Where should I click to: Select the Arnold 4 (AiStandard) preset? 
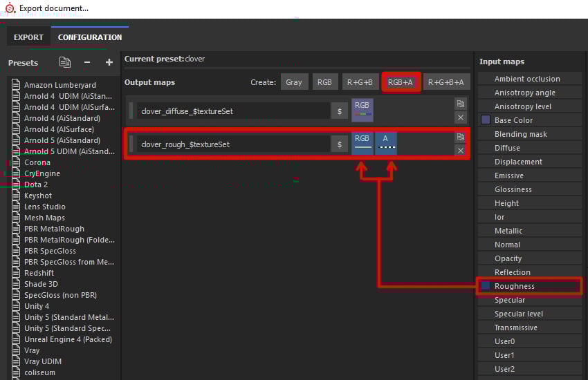[x=62, y=118]
